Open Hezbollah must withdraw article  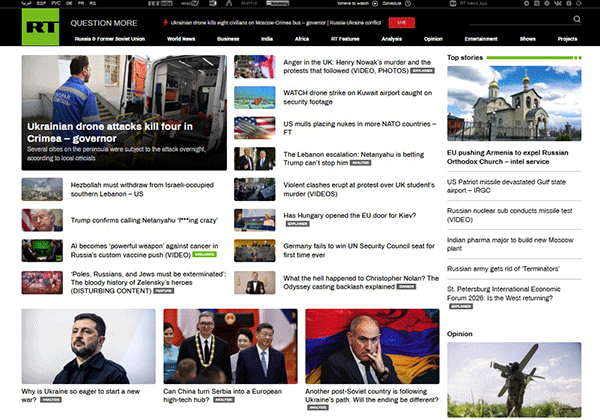click(142, 189)
